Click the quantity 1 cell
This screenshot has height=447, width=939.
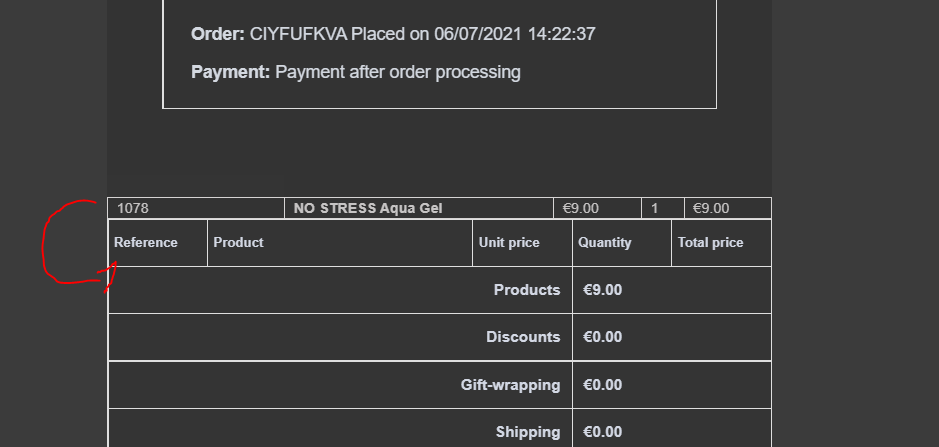pos(662,208)
